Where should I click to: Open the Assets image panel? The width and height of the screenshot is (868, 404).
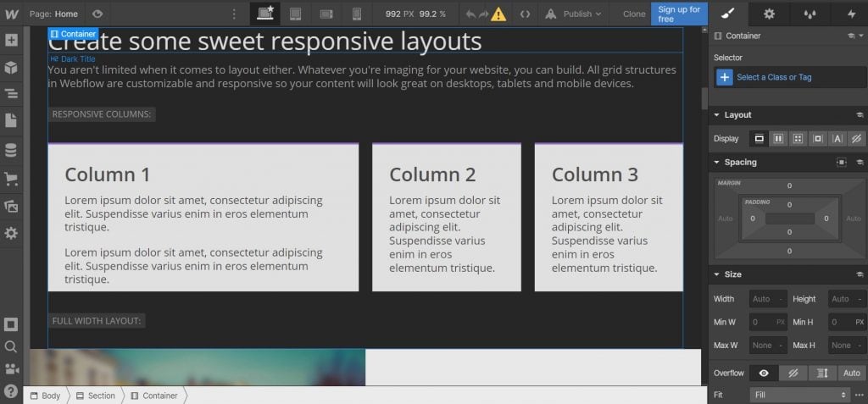coord(11,207)
